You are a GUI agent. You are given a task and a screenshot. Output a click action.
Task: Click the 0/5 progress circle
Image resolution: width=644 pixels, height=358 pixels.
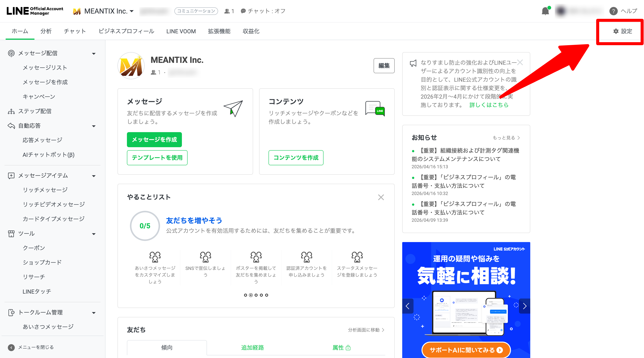tap(145, 226)
